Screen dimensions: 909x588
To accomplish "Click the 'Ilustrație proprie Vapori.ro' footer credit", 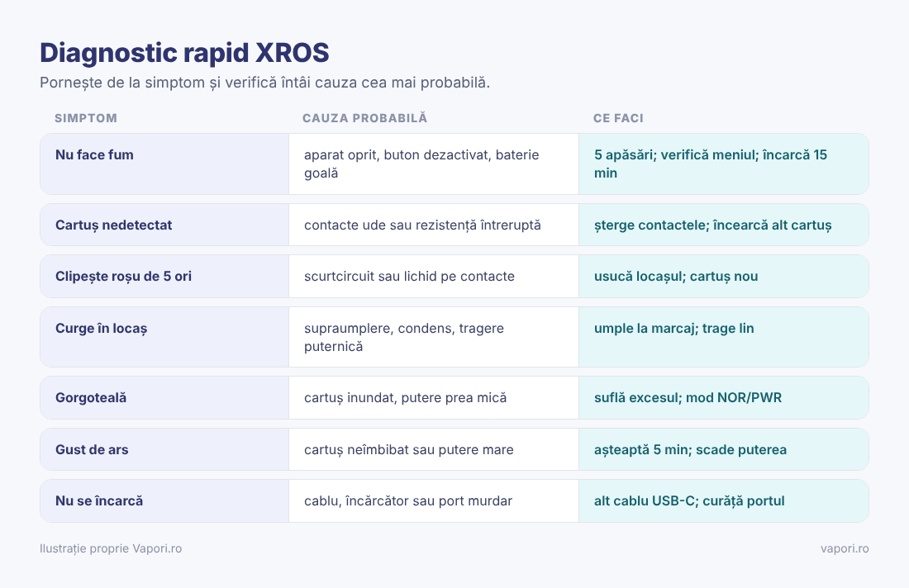I will click(x=111, y=548).
